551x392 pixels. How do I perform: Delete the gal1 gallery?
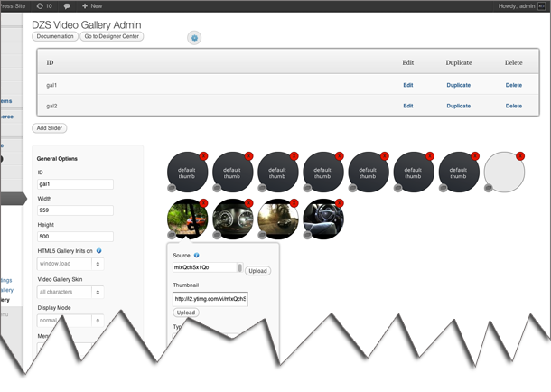tap(513, 85)
